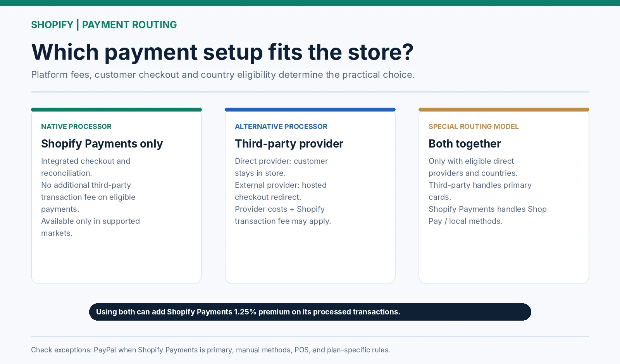Screen dimensions: 620x364
Task: Click the 'Check exceptions: PayPal' footnote
Action: [x=210, y=350]
